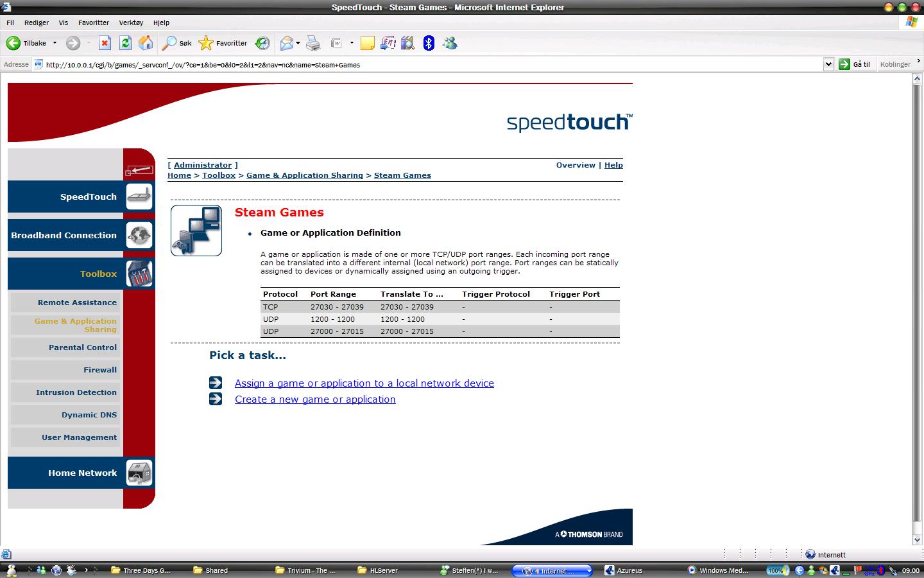The width and height of the screenshot is (924, 578).
Task: Click the Edit with Word icon
Action: coord(336,43)
